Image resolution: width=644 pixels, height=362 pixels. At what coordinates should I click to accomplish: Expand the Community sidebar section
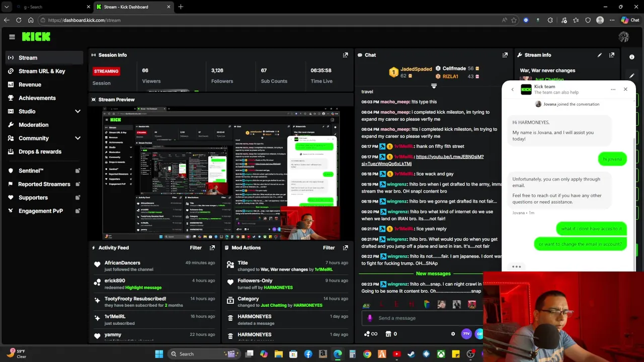(x=77, y=138)
